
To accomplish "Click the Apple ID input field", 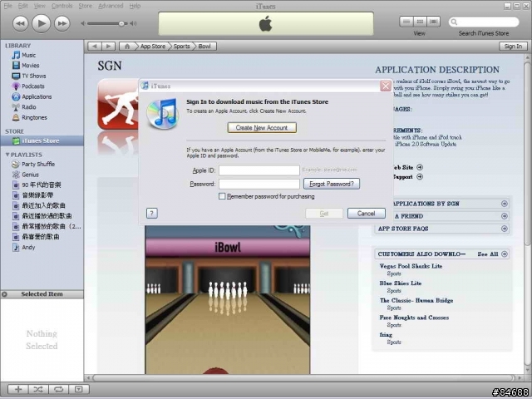I will (259, 170).
